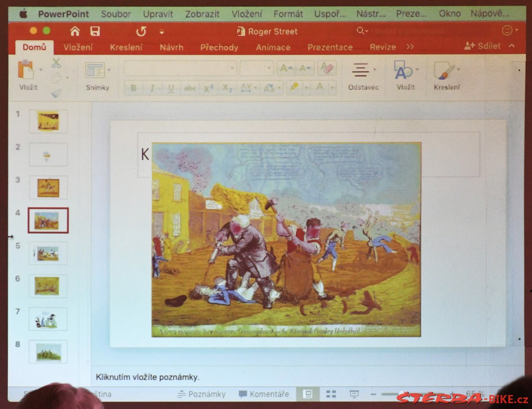532x409 pixels.
Task: Select slide 3 thumbnail
Action: [48, 188]
